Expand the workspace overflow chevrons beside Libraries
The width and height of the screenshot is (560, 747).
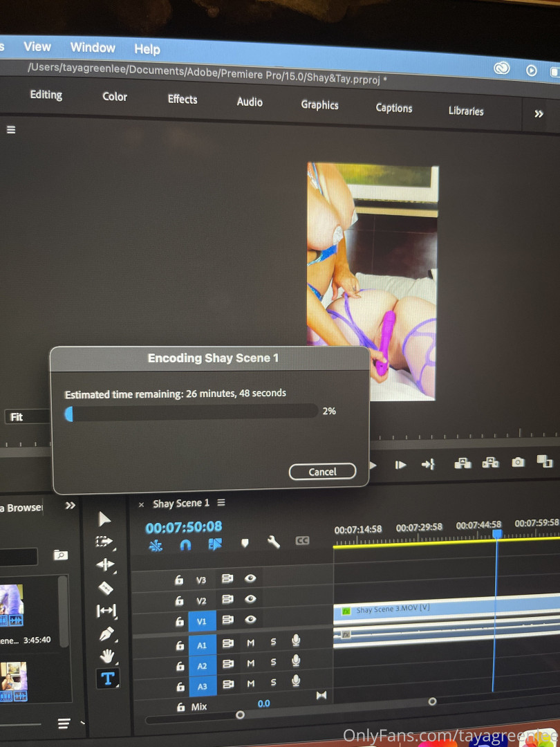point(539,114)
